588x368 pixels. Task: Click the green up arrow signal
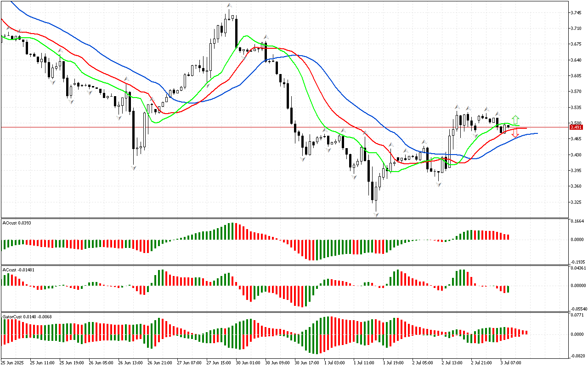point(515,119)
